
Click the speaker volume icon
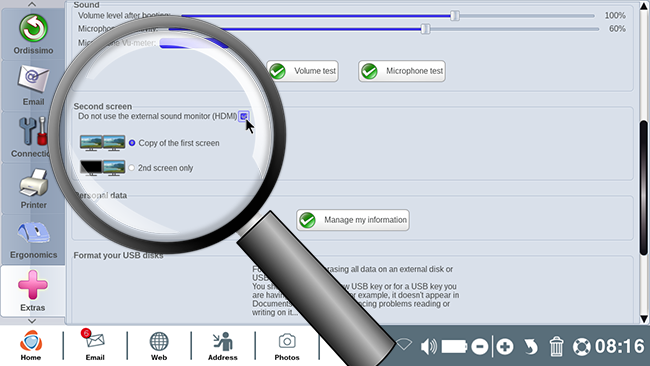(x=428, y=346)
